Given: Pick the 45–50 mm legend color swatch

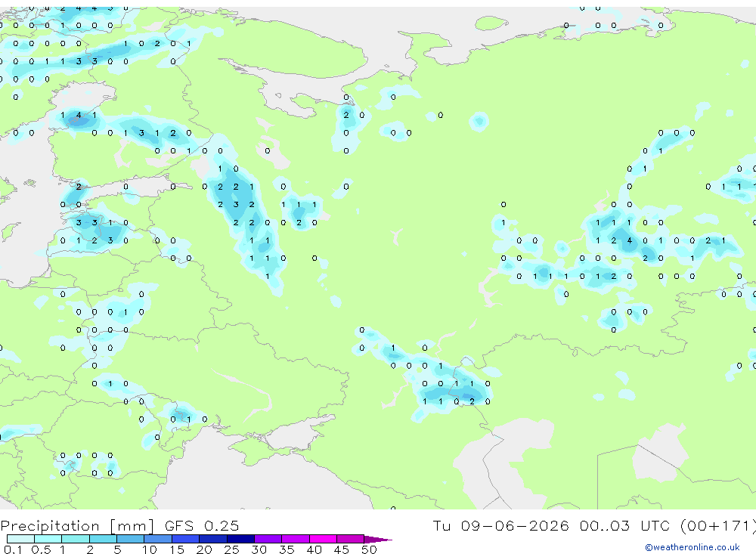Looking at the screenshot, I should (x=350, y=539).
